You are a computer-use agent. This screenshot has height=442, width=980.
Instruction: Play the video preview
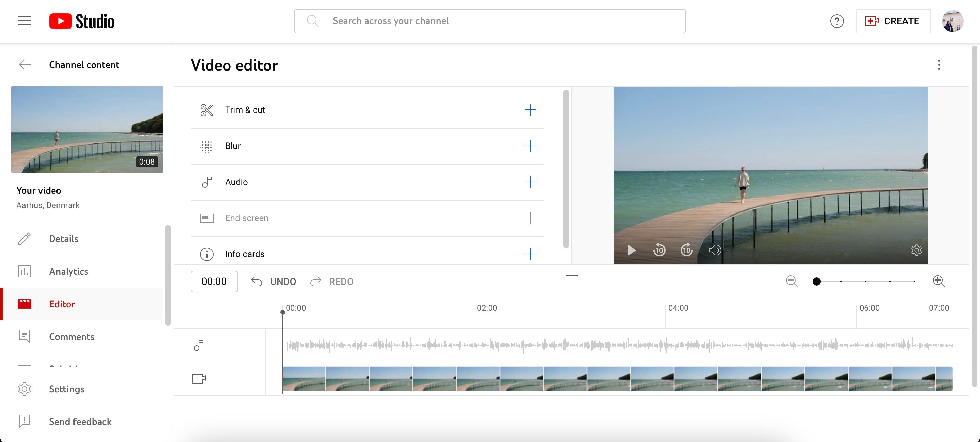tap(632, 250)
